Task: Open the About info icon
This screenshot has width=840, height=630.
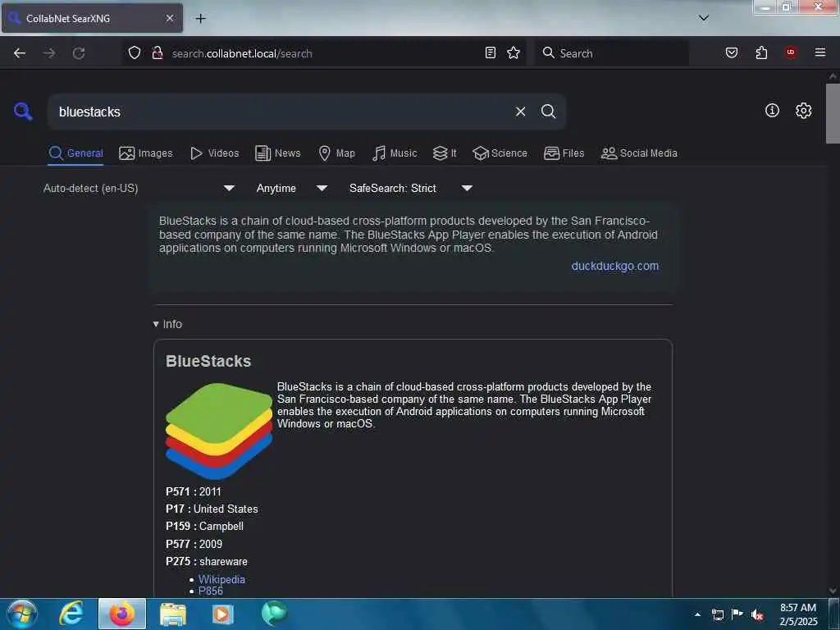Action: point(772,111)
